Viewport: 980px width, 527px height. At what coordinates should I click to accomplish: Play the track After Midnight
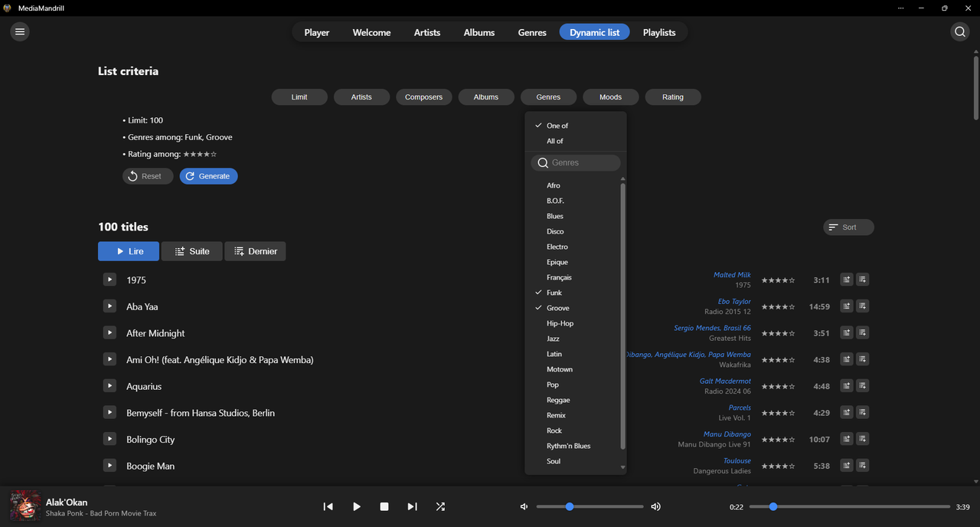click(x=109, y=333)
